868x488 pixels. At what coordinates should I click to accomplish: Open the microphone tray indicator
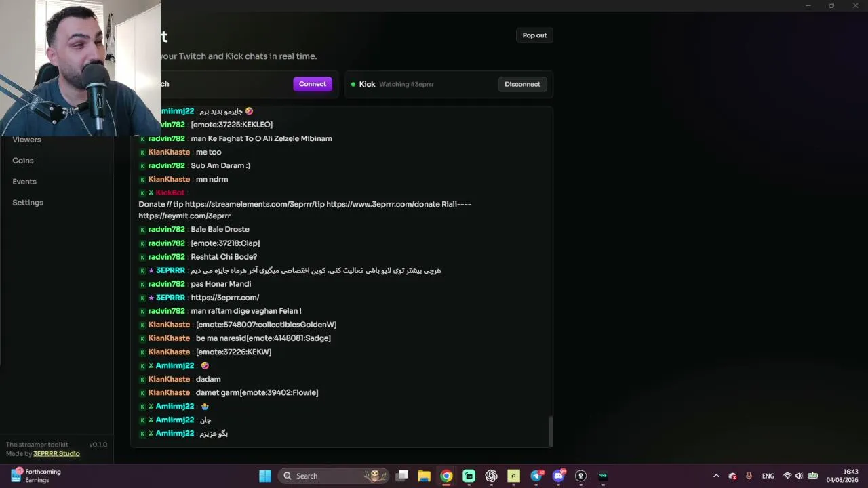click(749, 476)
